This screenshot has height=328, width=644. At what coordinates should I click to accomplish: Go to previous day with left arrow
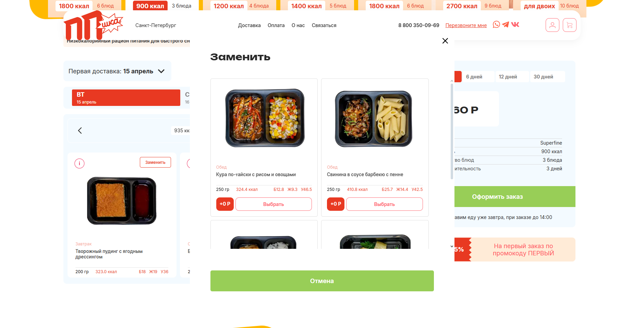point(80,131)
